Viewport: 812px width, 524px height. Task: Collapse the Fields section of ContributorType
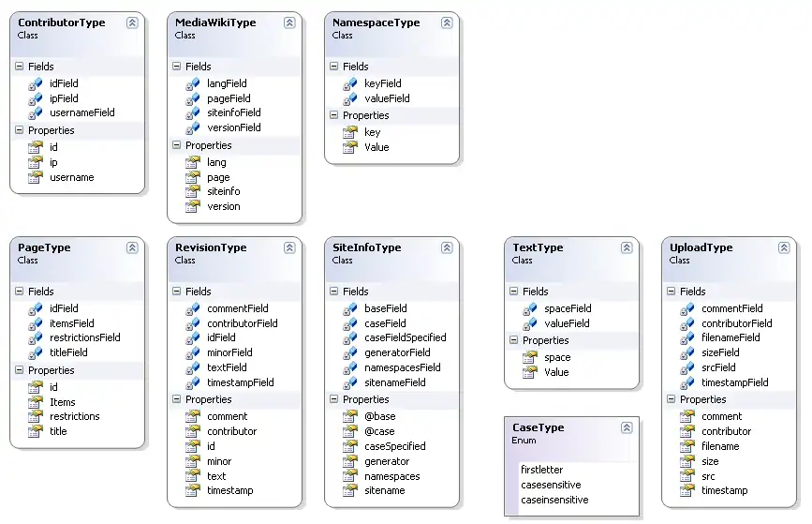[19, 67]
